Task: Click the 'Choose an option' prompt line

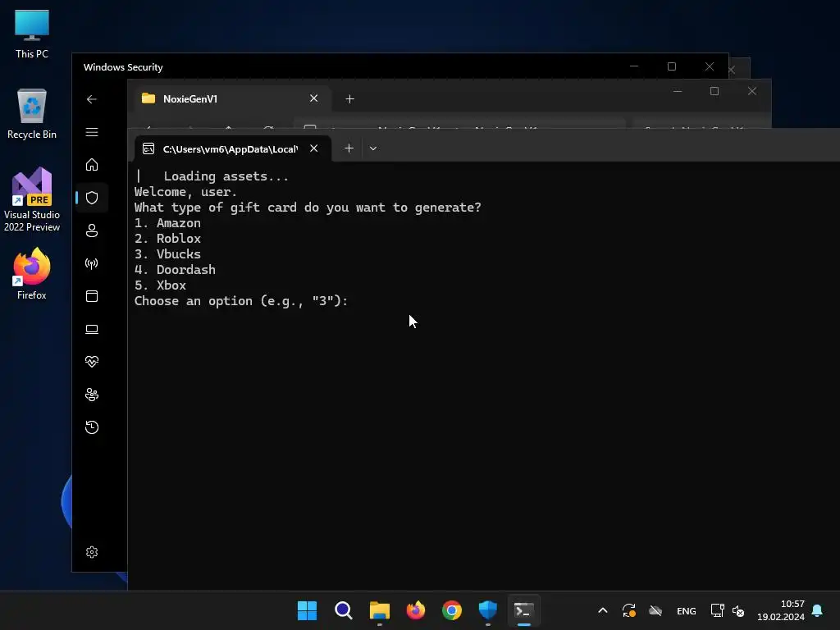Action: [241, 301]
